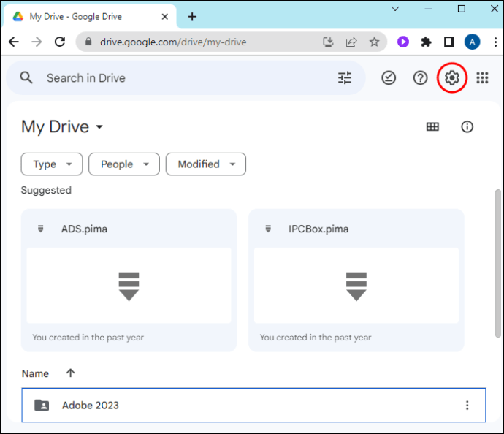The height and width of the screenshot is (434, 504).
Task: Open the Google apps grid
Action: pos(482,77)
